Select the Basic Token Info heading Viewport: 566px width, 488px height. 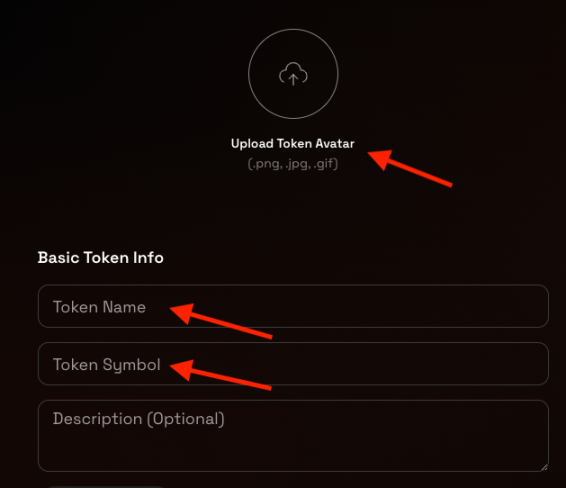100,258
